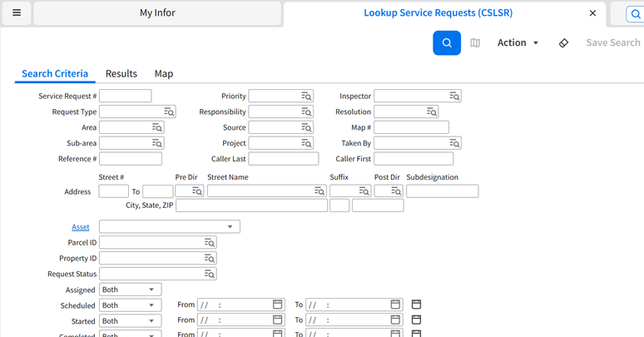
Task: Open Scheduled To calendar picker
Action: [395, 305]
